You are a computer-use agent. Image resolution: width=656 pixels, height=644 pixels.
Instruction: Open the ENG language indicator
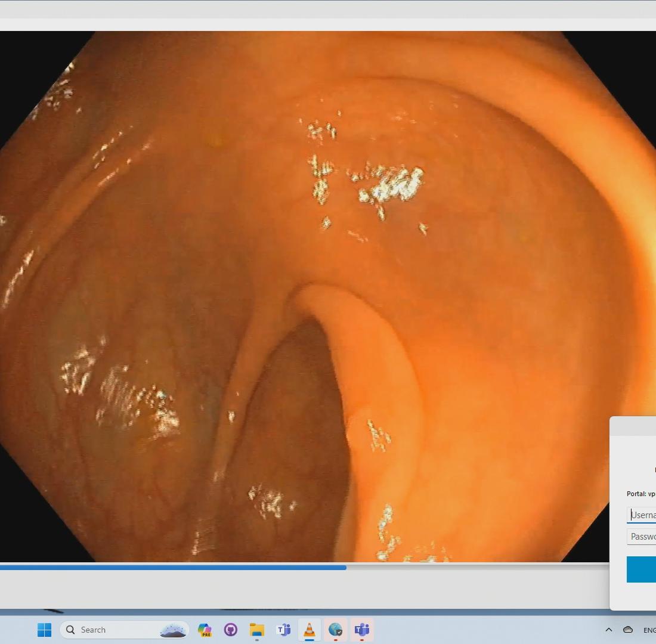coord(649,630)
